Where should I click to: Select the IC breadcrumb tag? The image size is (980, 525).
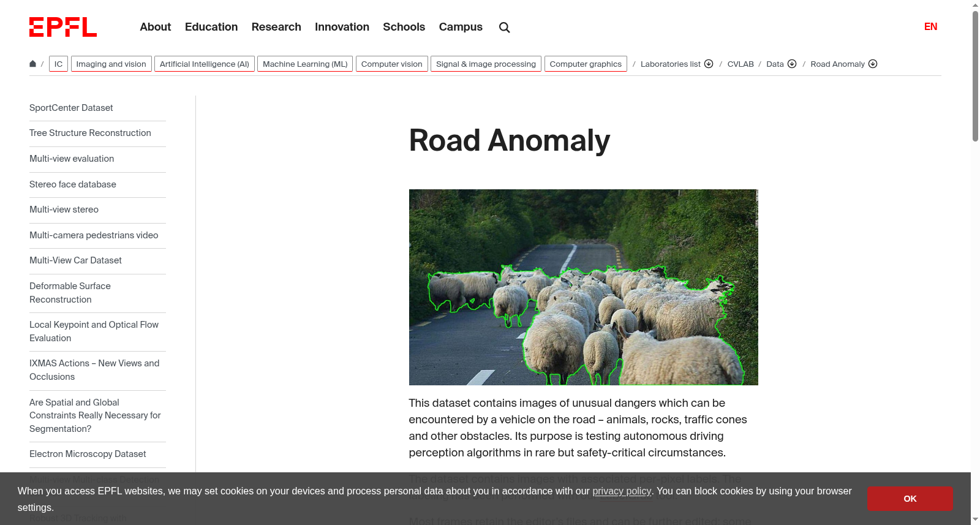pos(58,64)
